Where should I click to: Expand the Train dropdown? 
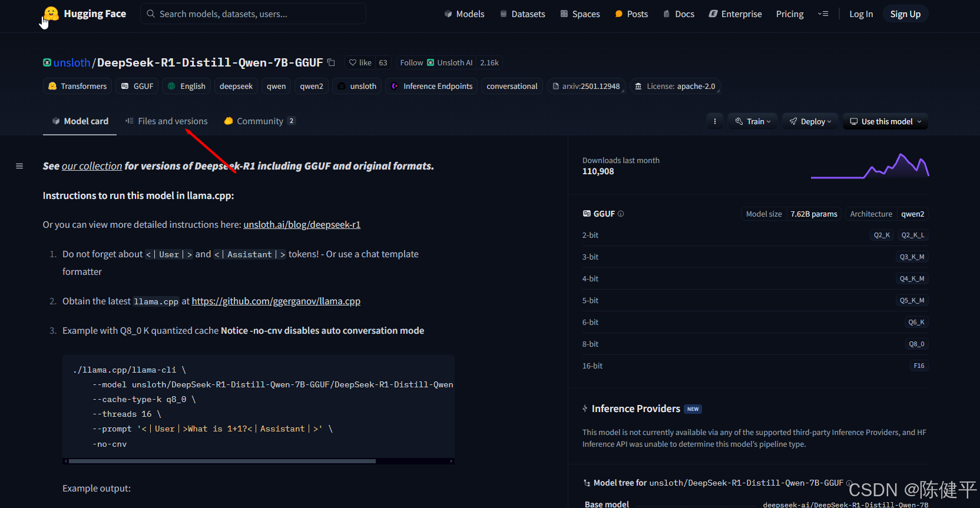coord(753,121)
